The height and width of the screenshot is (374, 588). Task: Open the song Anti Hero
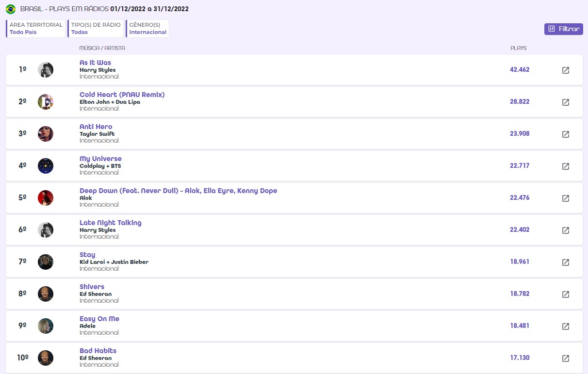[96, 127]
